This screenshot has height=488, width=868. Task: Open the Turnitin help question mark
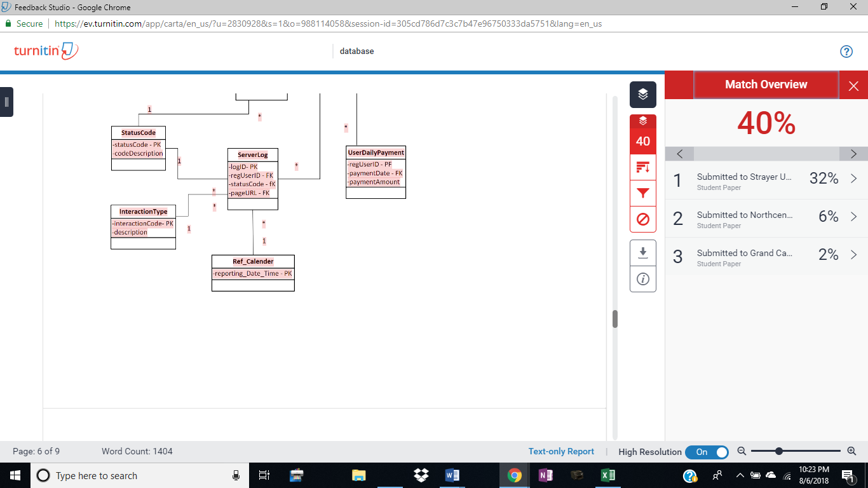[x=846, y=51]
